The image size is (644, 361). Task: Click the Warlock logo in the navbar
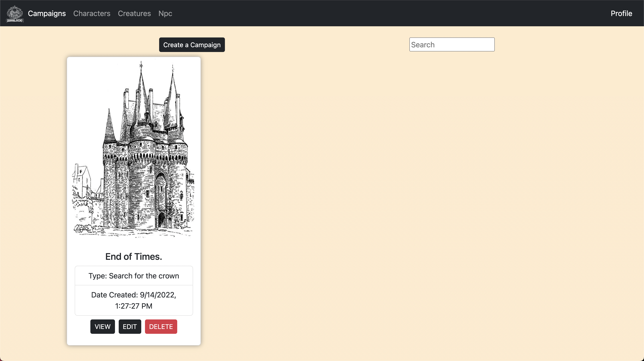[15, 13]
